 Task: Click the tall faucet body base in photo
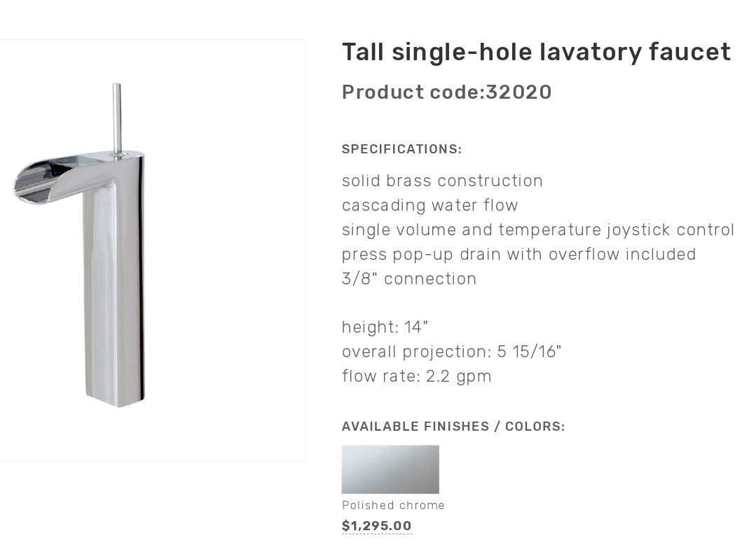[x=115, y=378]
